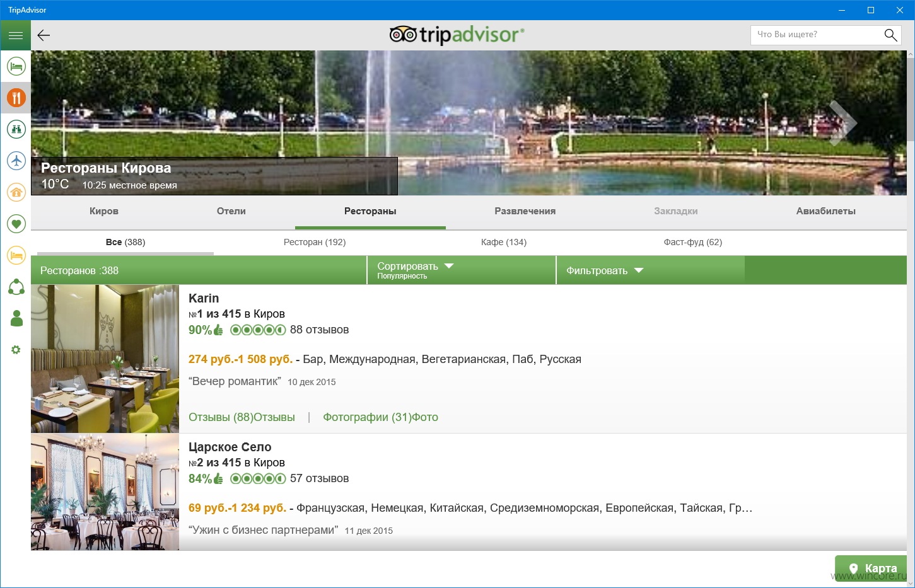This screenshot has height=588, width=915.
Task: Click the '“Ужин с бизнес партнерами”' review quote
Action: pyautogui.click(x=264, y=530)
